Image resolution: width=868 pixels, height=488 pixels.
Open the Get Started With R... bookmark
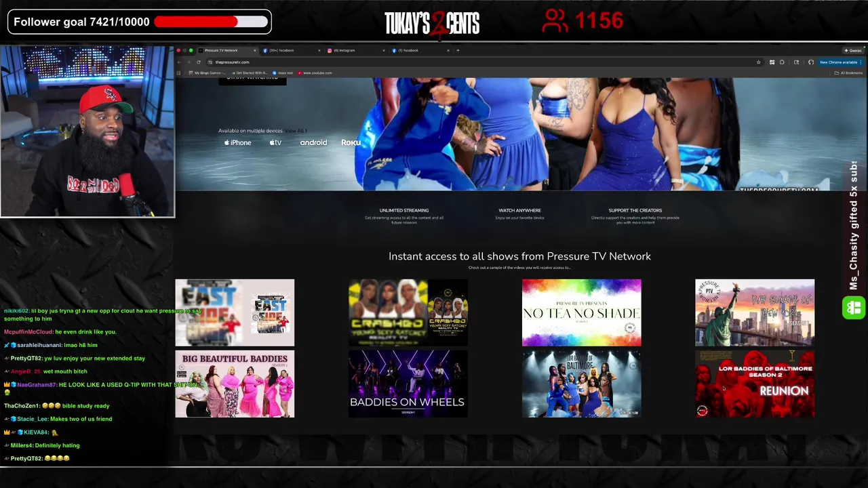tap(250, 73)
